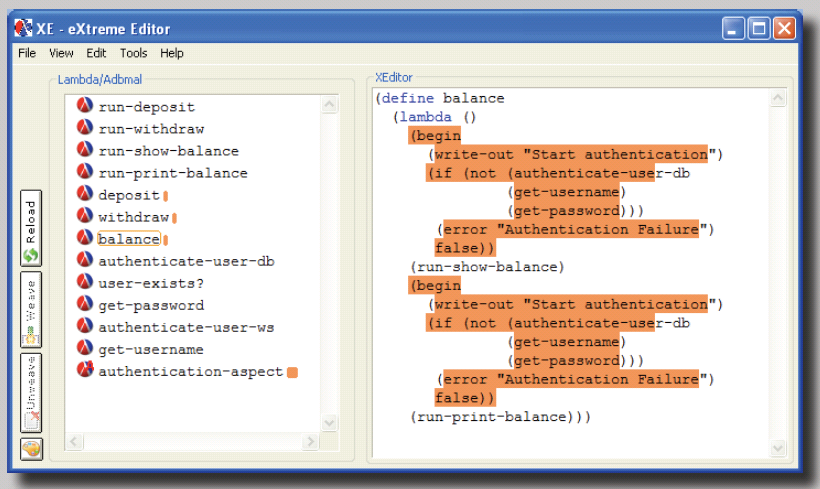Click the palette icon button at bottom left
This screenshot has width=820, height=489.
[x=31, y=448]
